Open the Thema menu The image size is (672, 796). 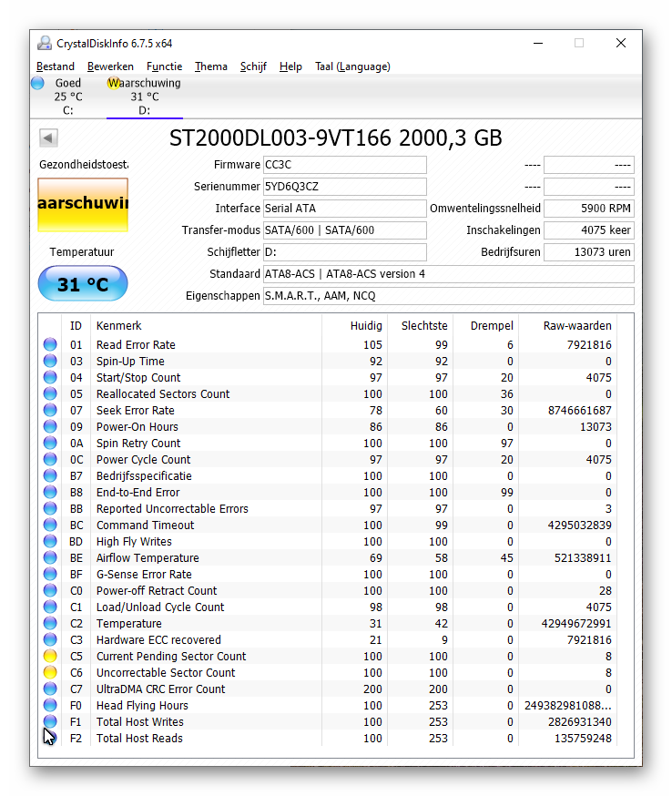210,66
